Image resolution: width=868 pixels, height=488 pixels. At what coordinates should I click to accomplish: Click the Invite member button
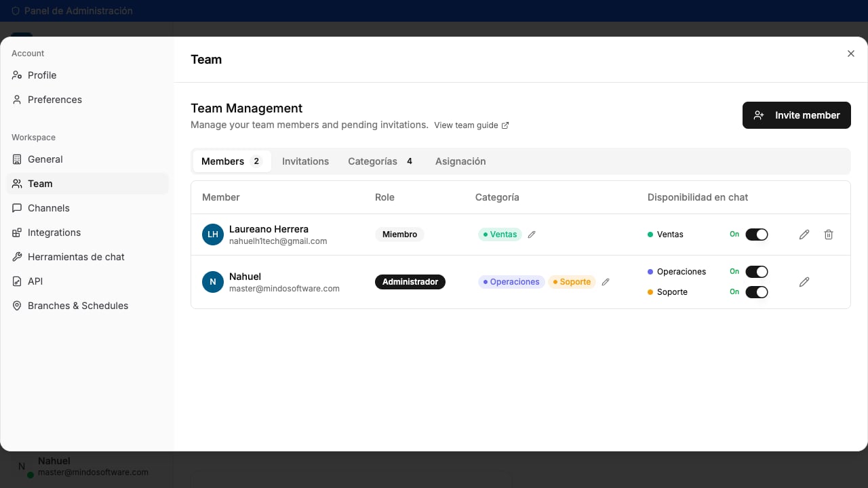[797, 115]
